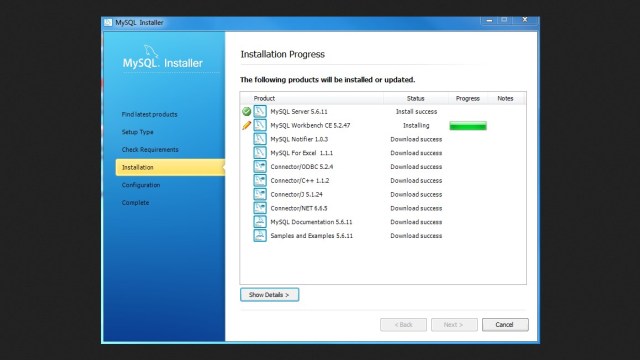Click Download success status for Samples and Examples
Image resolution: width=640 pixels, height=360 pixels.
(x=416, y=236)
